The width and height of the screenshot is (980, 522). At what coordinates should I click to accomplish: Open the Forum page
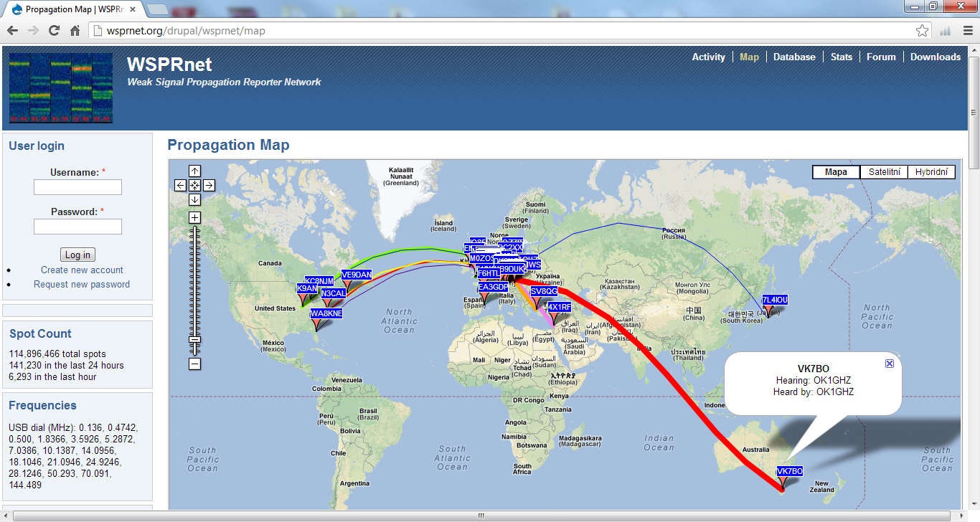881,57
